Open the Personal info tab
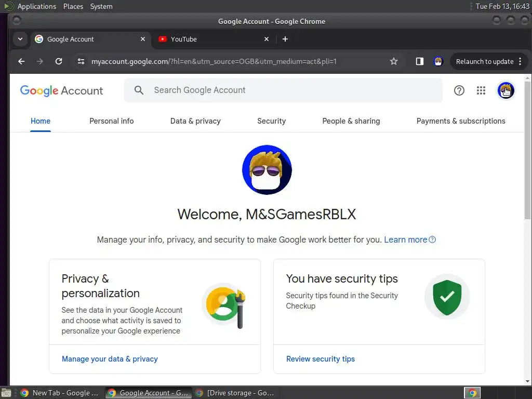This screenshot has height=399, width=532. click(111, 121)
